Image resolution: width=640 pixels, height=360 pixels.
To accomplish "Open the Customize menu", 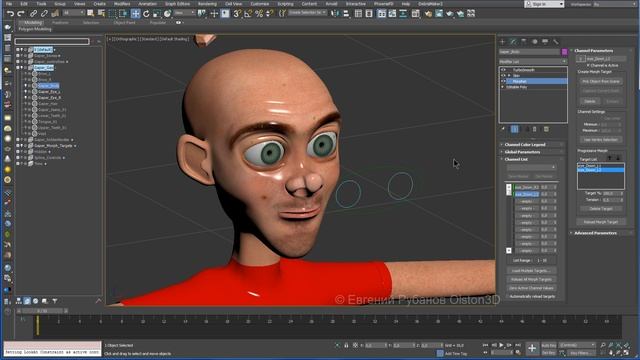I will click(x=260, y=4).
